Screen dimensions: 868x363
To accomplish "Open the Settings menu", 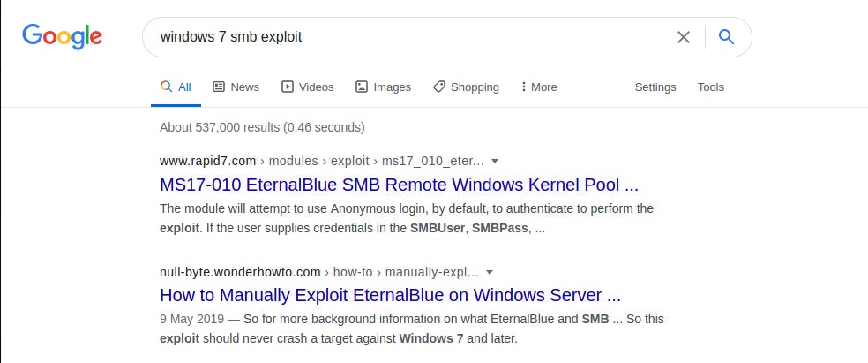I will [655, 87].
